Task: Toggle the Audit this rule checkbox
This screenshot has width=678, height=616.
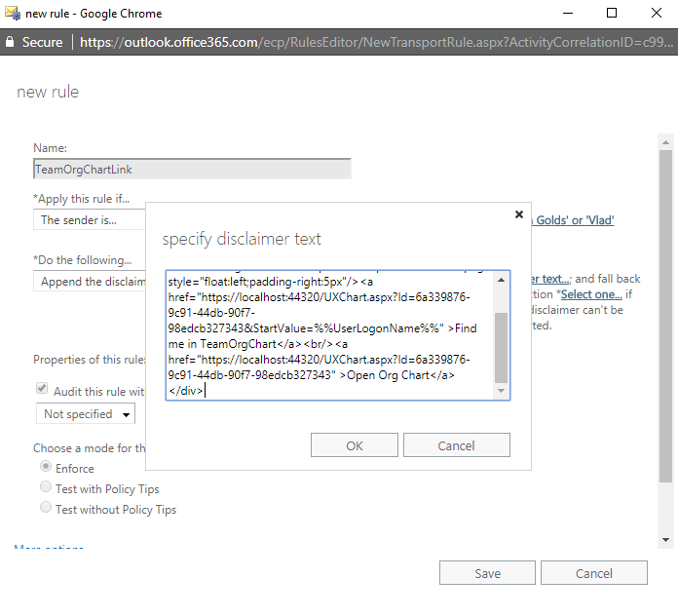Action: click(43, 390)
